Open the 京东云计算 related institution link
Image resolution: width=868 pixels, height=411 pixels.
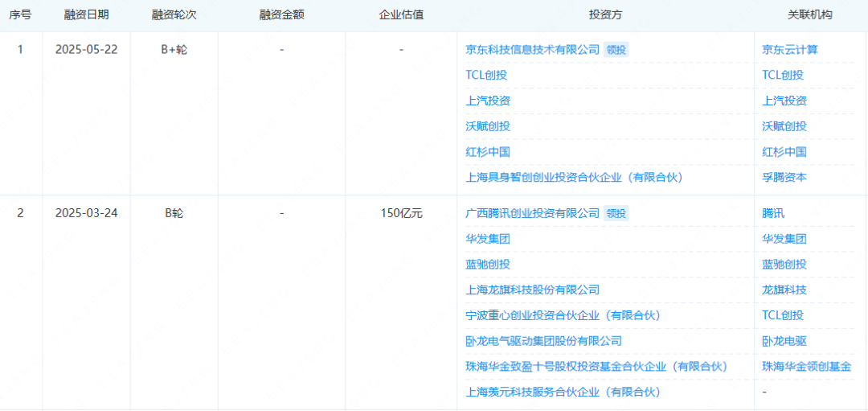pyautogui.click(x=790, y=50)
